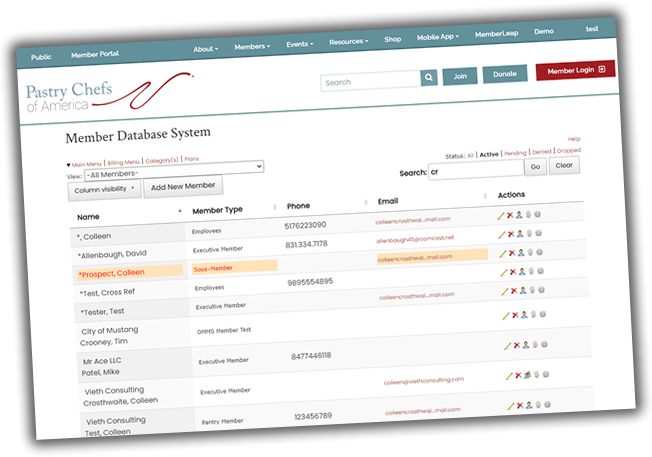Edit Tester, Test with the pencil icon
Viewport: 652px width, 457px height.
[505, 291]
